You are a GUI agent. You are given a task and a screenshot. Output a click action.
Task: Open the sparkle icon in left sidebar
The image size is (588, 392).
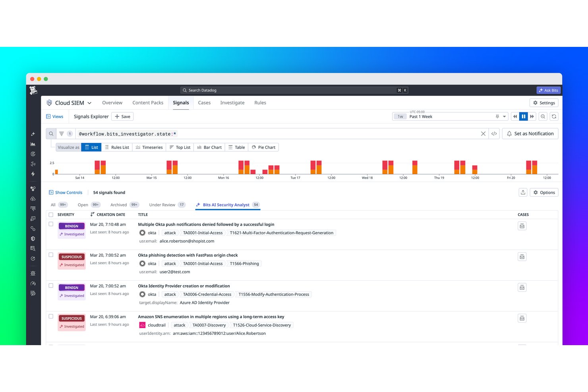click(x=33, y=134)
